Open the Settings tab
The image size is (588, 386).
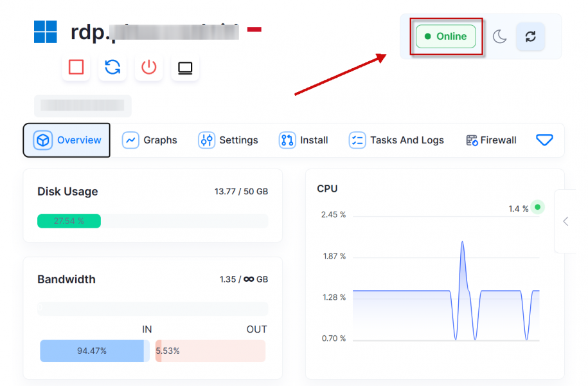click(228, 140)
